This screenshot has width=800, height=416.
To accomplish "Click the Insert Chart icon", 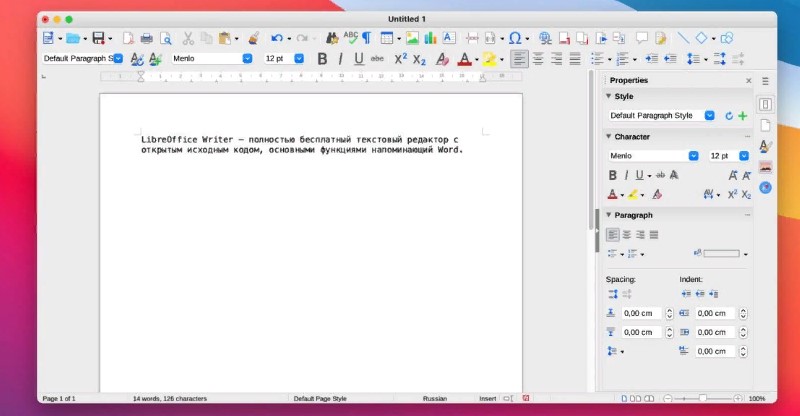I will click(430, 38).
